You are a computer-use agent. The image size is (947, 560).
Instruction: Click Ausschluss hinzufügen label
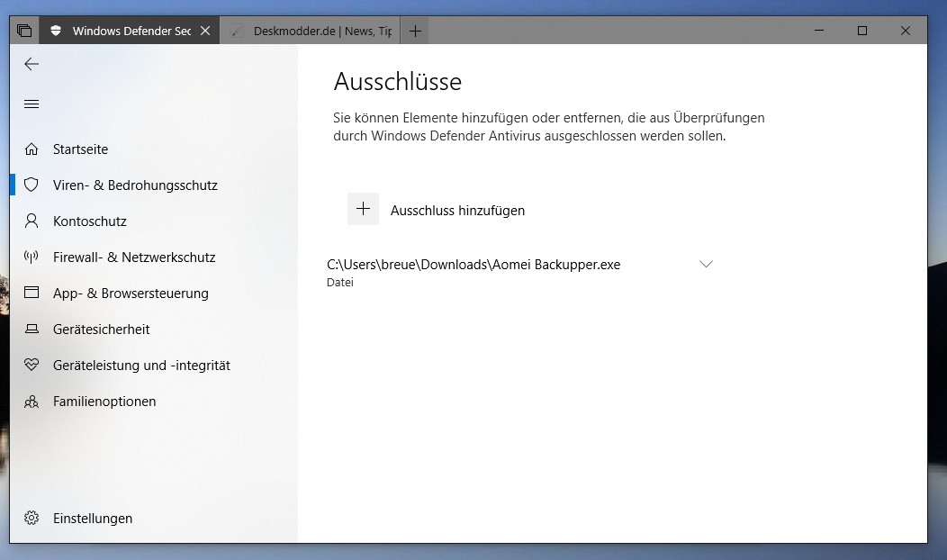pos(457,211)
